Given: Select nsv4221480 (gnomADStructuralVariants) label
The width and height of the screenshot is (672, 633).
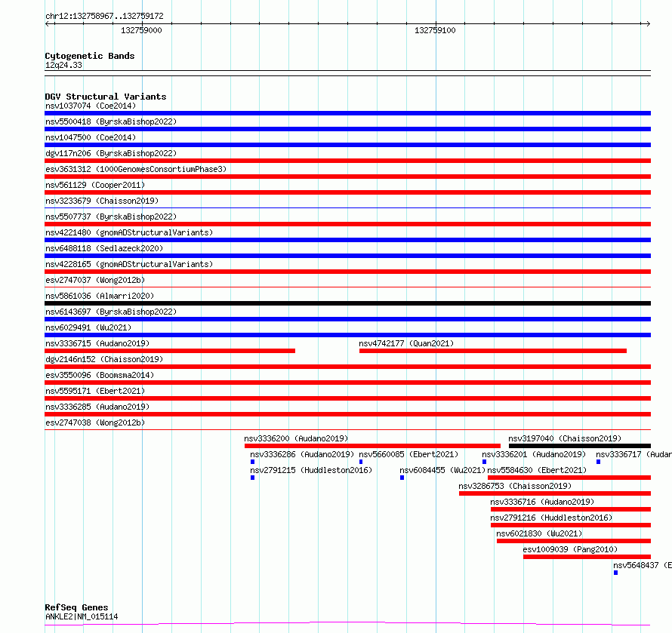Looking at the screenshot, I should pos(129,232).
